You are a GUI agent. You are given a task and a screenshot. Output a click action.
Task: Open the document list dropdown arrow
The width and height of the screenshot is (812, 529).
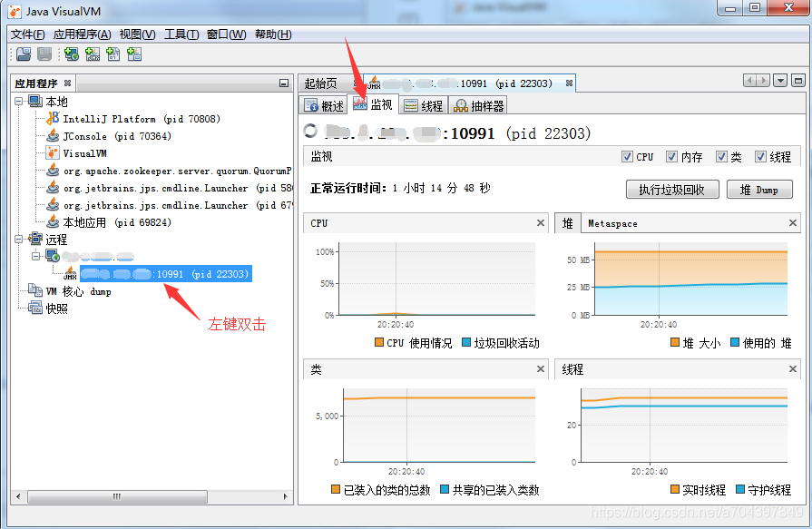point(780,81)
